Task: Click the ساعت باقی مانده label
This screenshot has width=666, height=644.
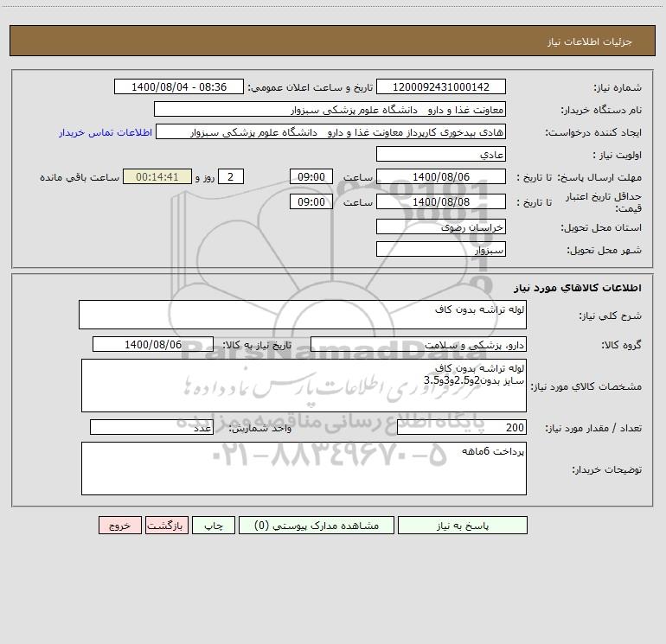Action: 80,177
